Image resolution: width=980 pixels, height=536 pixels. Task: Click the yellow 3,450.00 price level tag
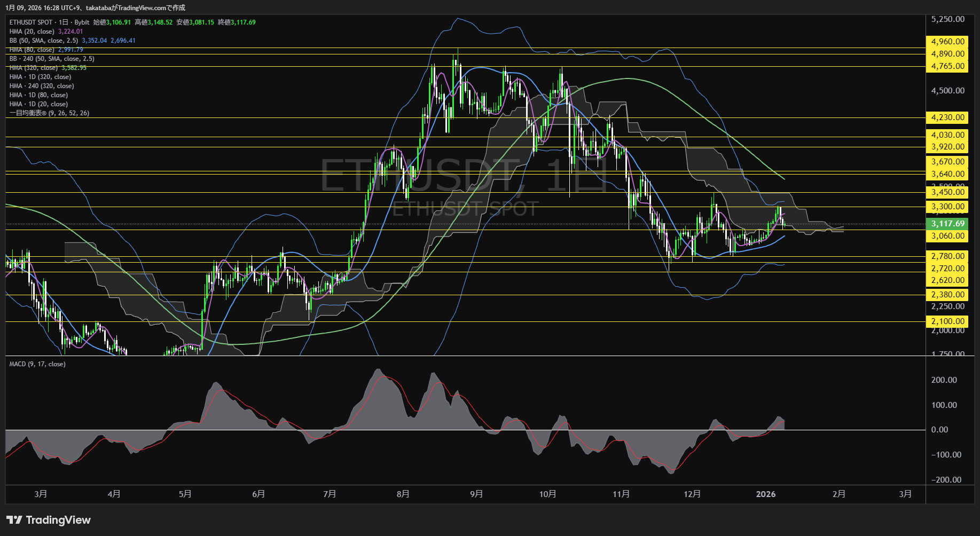click(x=947, y=192)
